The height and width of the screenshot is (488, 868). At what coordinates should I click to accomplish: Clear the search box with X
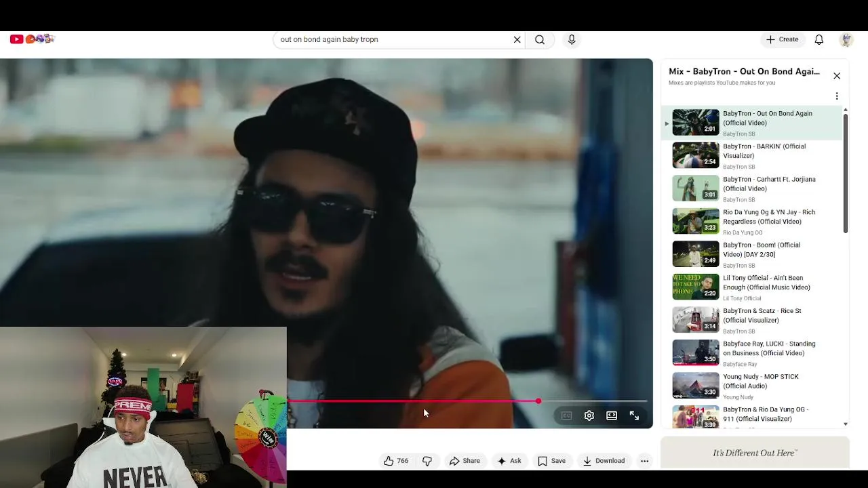point(517,40)
